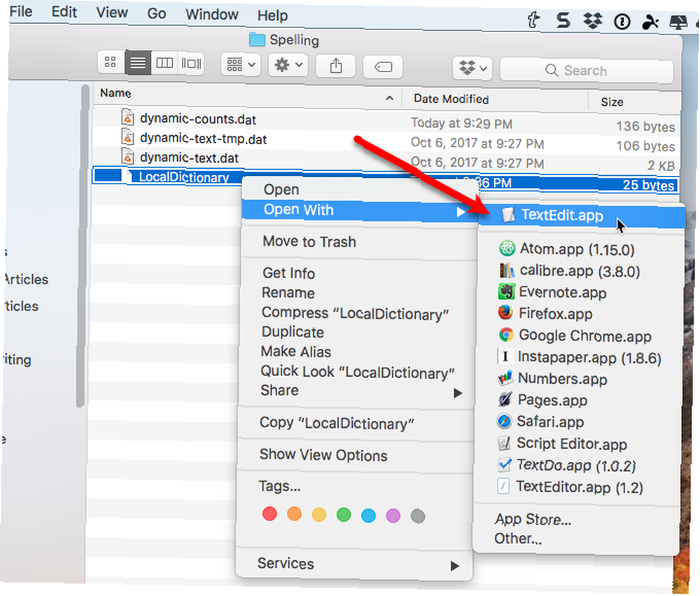Open the file with calibre.app
Viewport: 700px width, 596px height.
(579, 271)
